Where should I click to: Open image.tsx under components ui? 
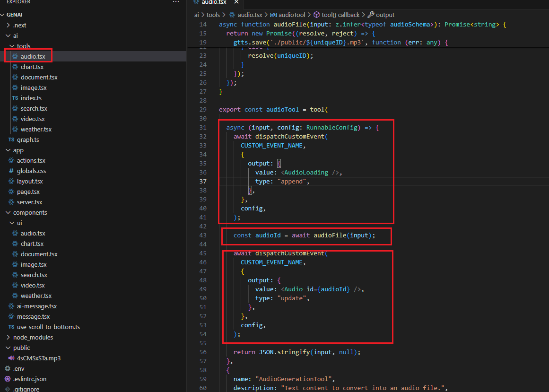34,265
